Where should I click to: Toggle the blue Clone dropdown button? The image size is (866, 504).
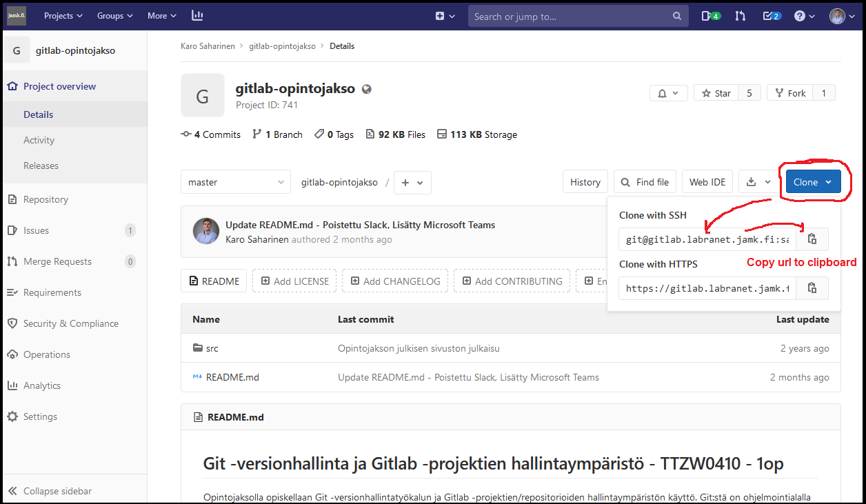[813, 182]
